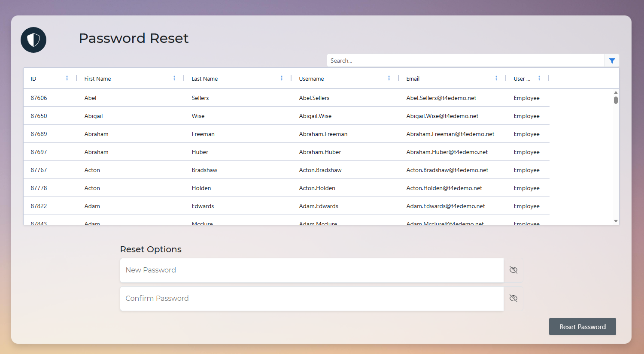Viewport: 644px width, 354px height.
Task: Sort the table by the Email header
Action: pyautogui.click(x=413, y=79)
